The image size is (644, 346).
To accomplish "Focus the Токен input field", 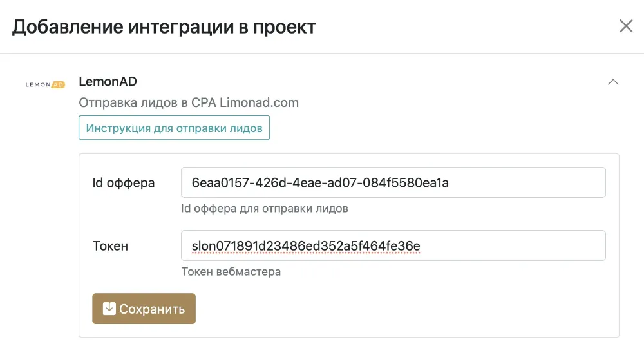I will tap(393, 245).
